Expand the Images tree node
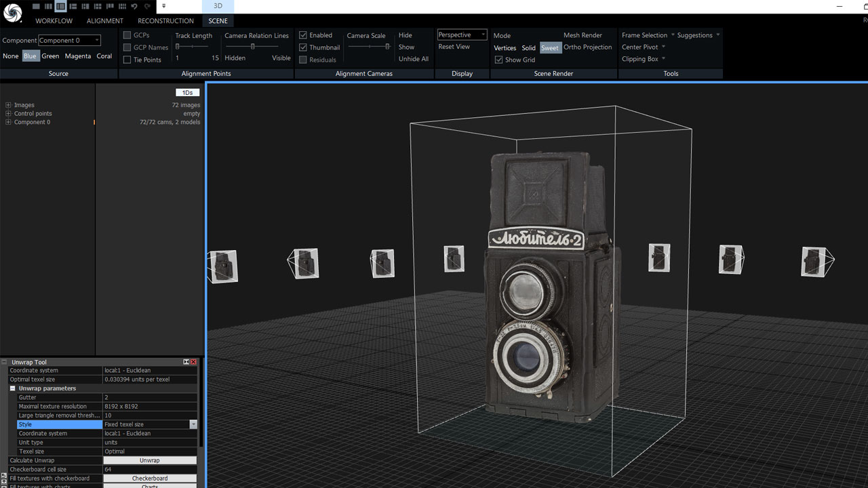The image size is (868, 488). pos(8,105)
